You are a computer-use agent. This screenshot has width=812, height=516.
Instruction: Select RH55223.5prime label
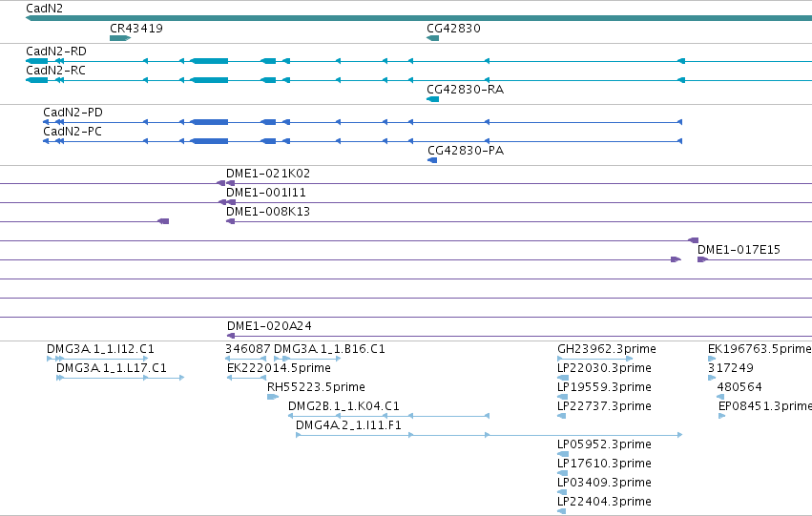(316, 387)
